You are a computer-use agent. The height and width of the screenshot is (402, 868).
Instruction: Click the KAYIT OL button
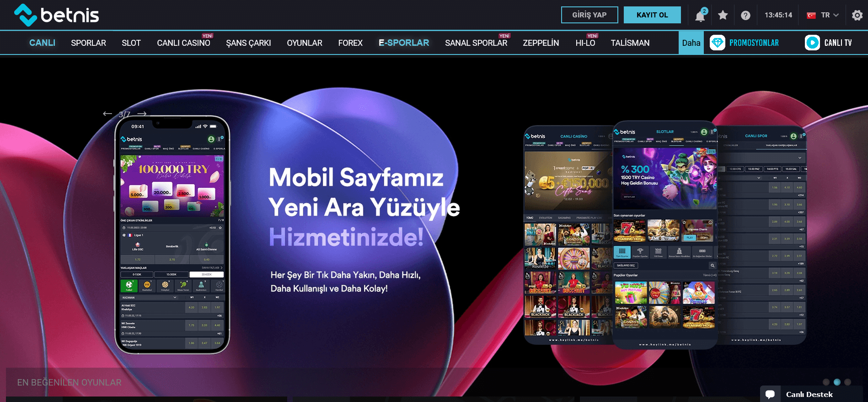(652, 15)
